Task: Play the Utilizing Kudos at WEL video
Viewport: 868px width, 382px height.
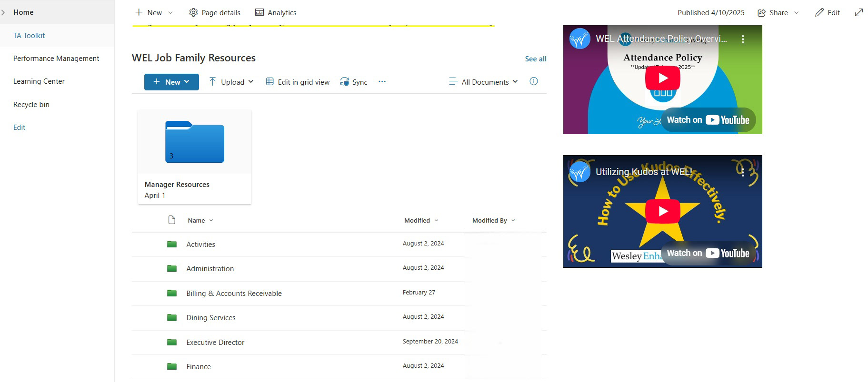Action: (x=663, y=211)
